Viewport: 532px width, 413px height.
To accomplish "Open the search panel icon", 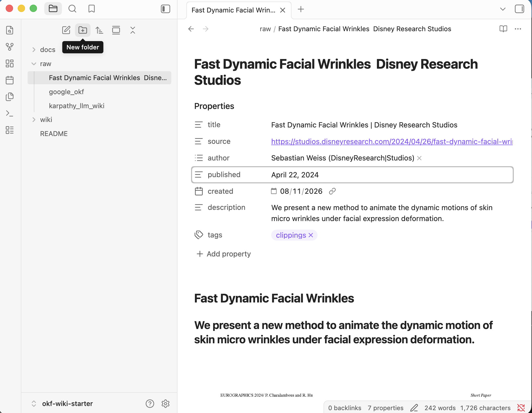I will [72, 9].
